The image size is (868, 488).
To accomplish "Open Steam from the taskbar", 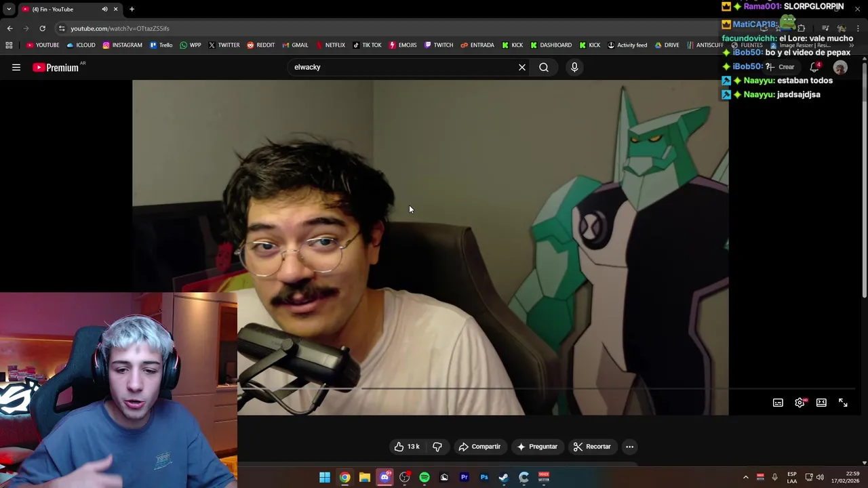I will tap(504, 478).
